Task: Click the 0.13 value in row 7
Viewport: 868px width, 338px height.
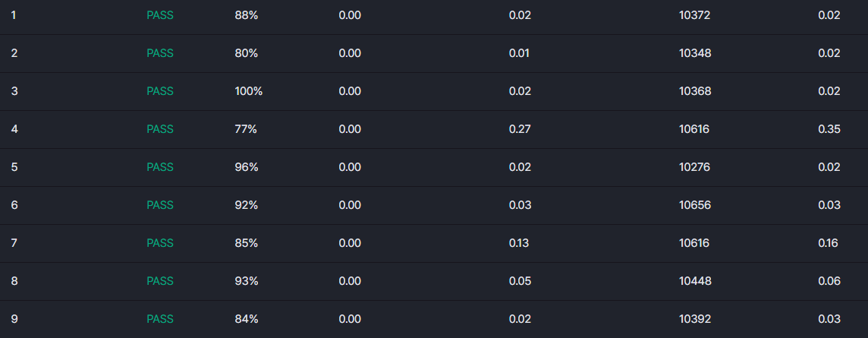Action: click(x=519, y=243)
